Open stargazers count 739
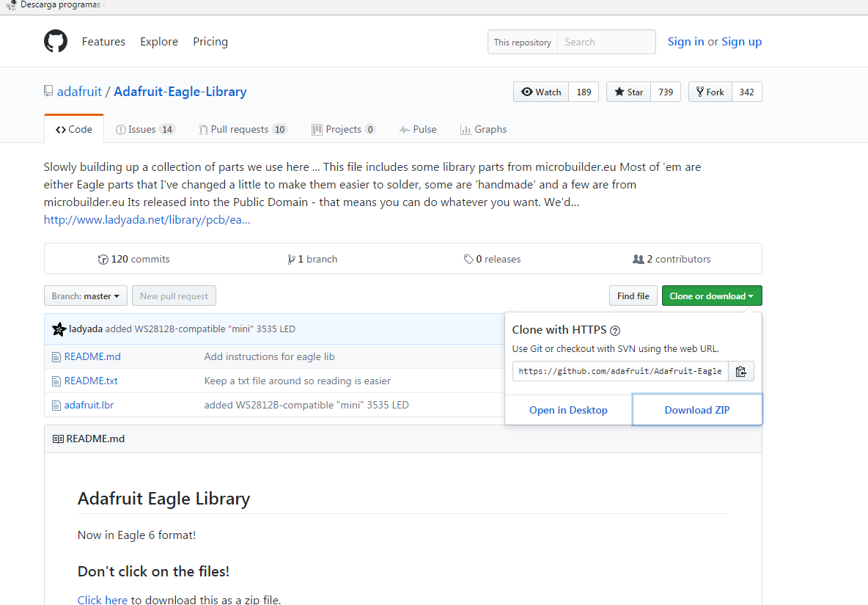Image resolution: width=868 pixels, height=605 pixels. pos(666,92)
